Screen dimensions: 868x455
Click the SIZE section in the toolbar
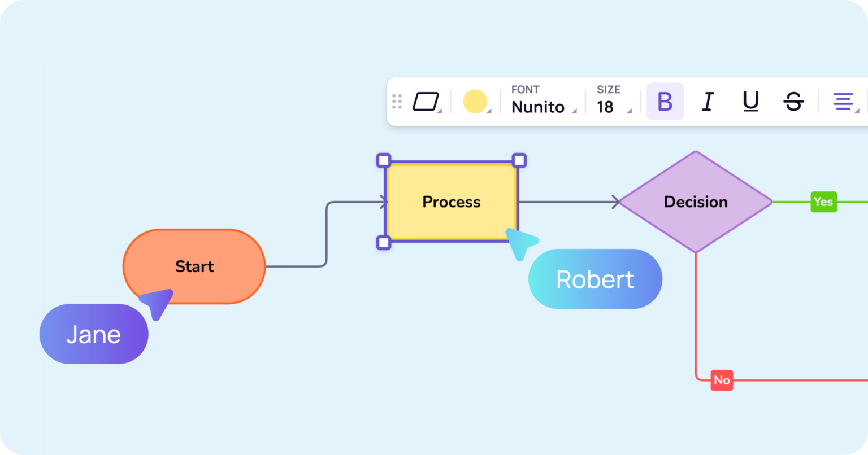click(608, 89)
